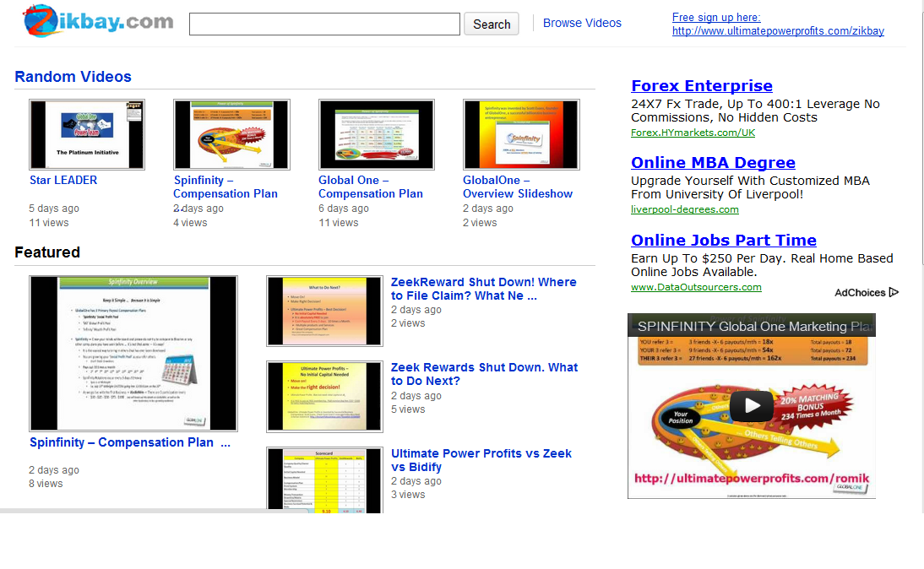Open Spinfinity – Compensation Plan link in Random Videos
Viewport: 924px width, 569px height.
pyautogui.click(x=226, y=187)
